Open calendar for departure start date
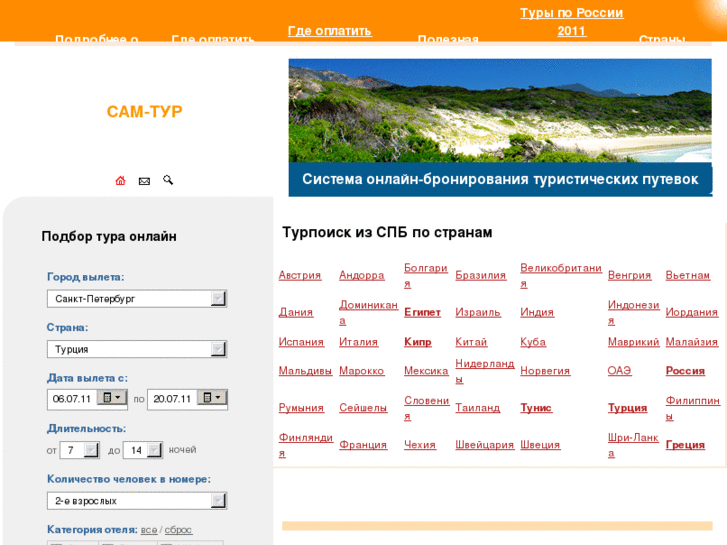 pos(112,398)
